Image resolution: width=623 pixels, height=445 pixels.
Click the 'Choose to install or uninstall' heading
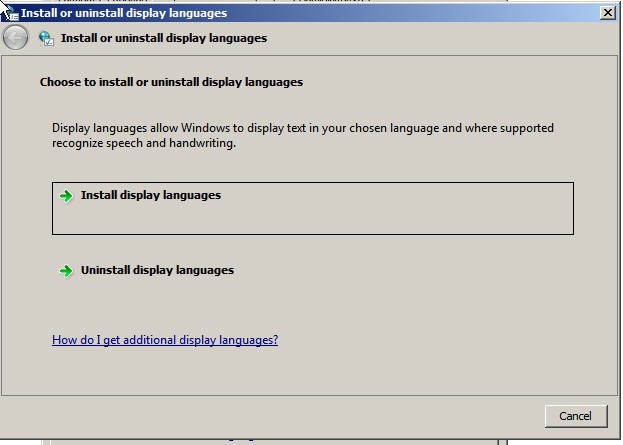171,82
